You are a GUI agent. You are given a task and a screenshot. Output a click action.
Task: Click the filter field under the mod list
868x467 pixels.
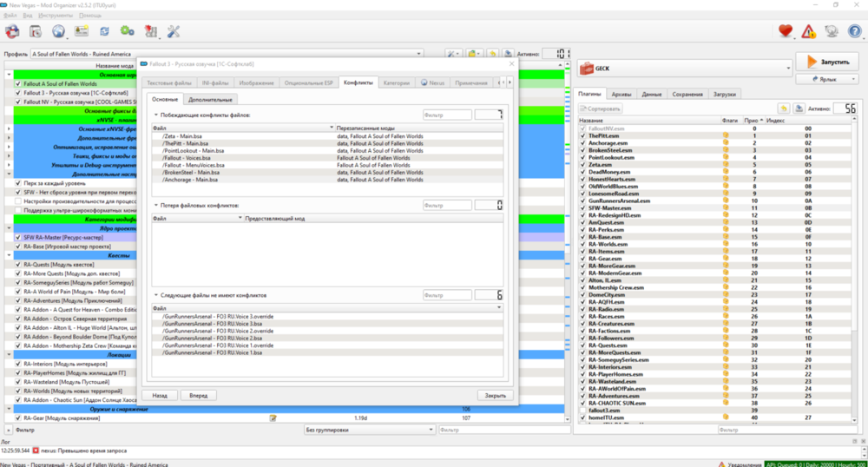(x=503, y=430)
